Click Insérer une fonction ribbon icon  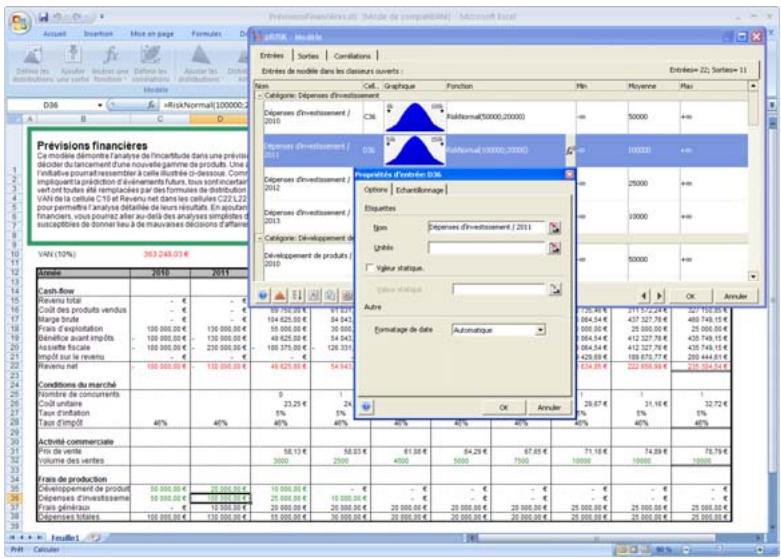click(108, 60)
